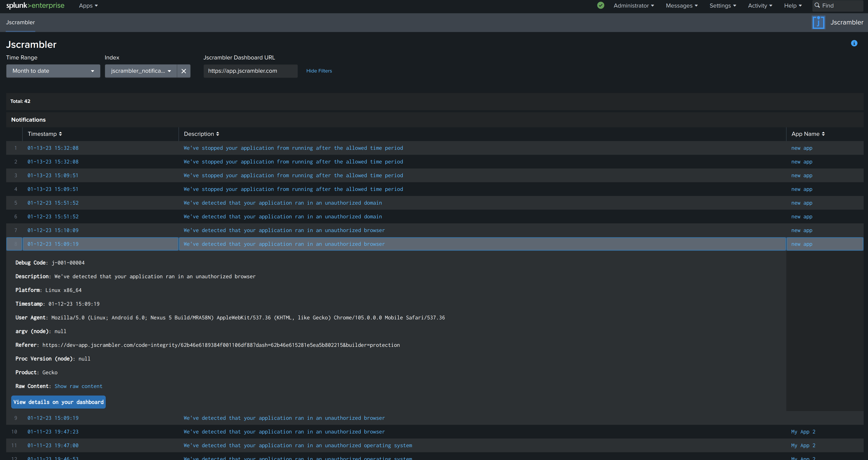Click row 9 unauthorized browser description
868x460 pixels.
284,418
